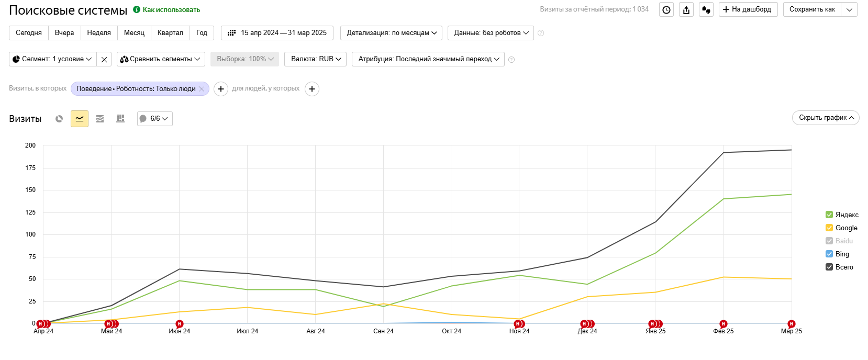Remove segment with the X button

point(104,59)
